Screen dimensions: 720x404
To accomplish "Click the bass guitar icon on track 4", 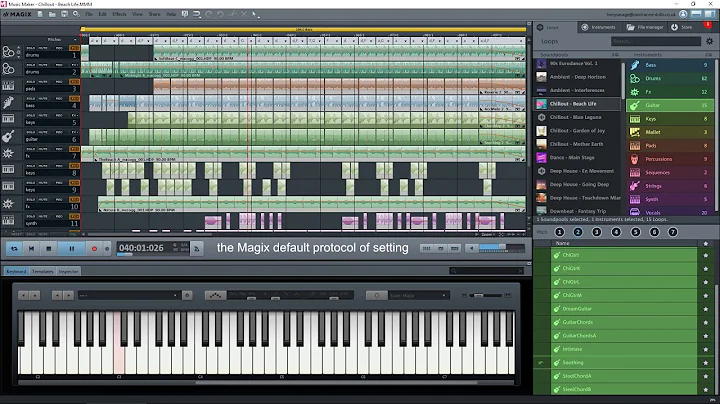I will tap(8, 102).
